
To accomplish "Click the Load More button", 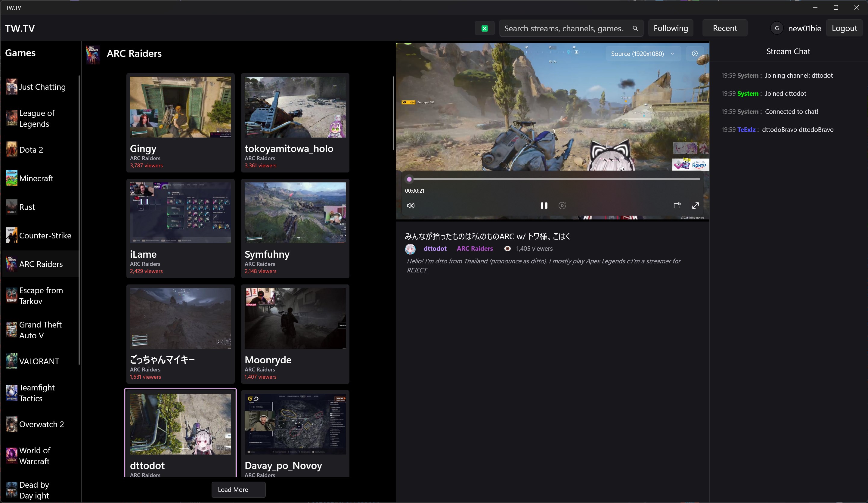I will tap(238, 489).
